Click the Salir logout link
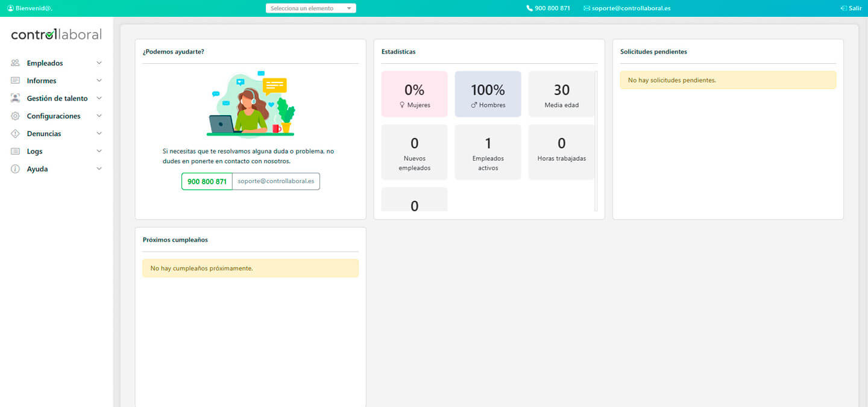 point(851,8)
